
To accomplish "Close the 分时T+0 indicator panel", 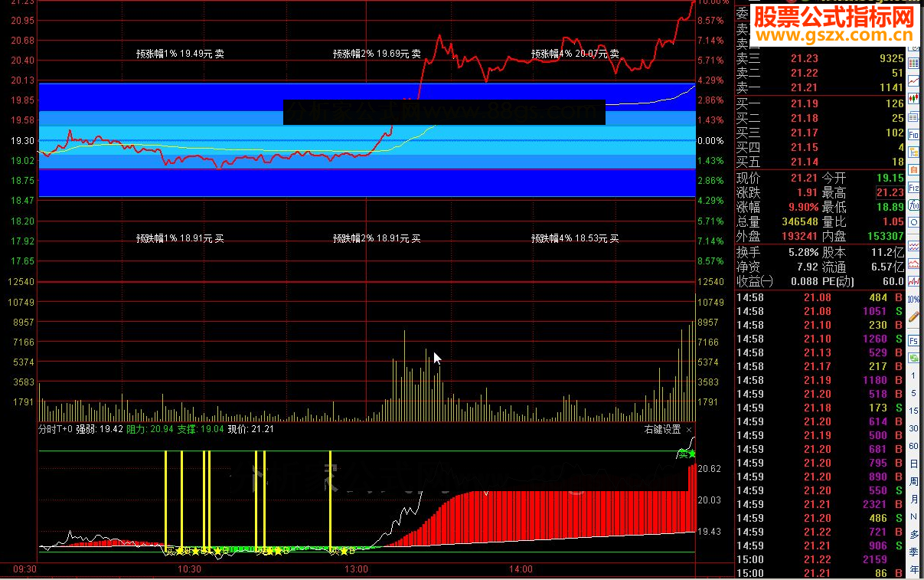I will [689, 430].
